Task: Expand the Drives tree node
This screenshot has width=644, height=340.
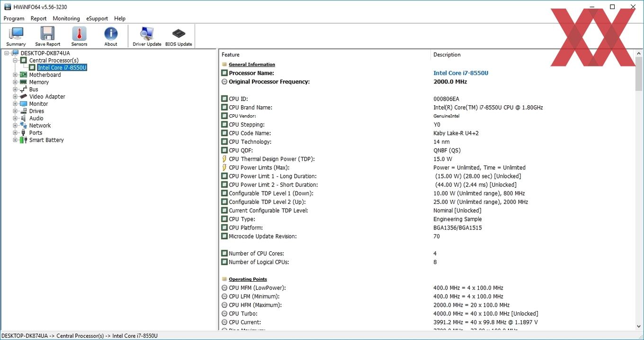Action: pos(15,111)
